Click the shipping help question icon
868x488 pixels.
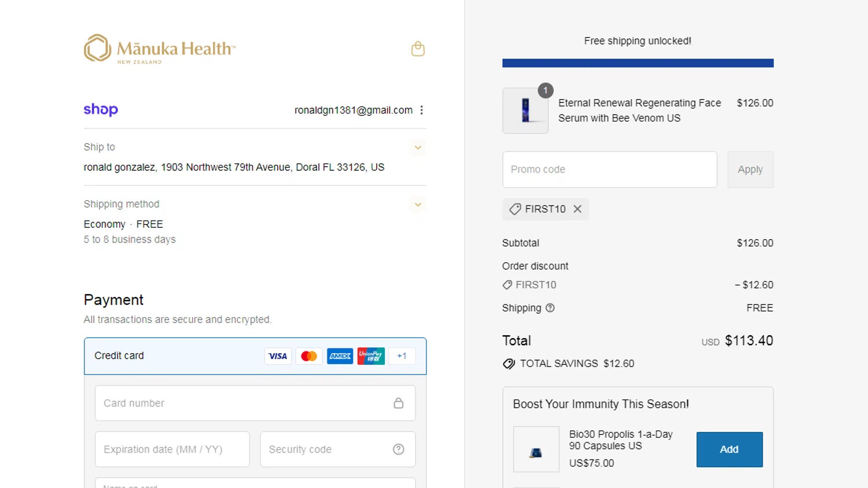(550, 308)
